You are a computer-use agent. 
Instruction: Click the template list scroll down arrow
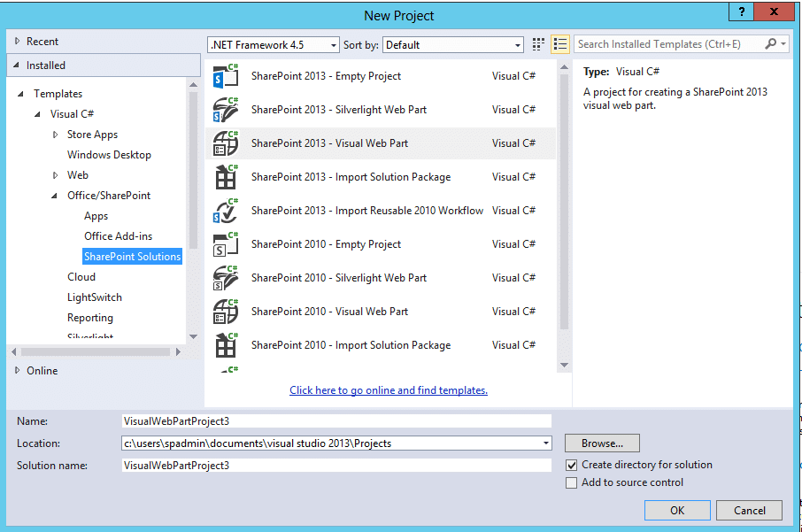click(x=564, y=366)
